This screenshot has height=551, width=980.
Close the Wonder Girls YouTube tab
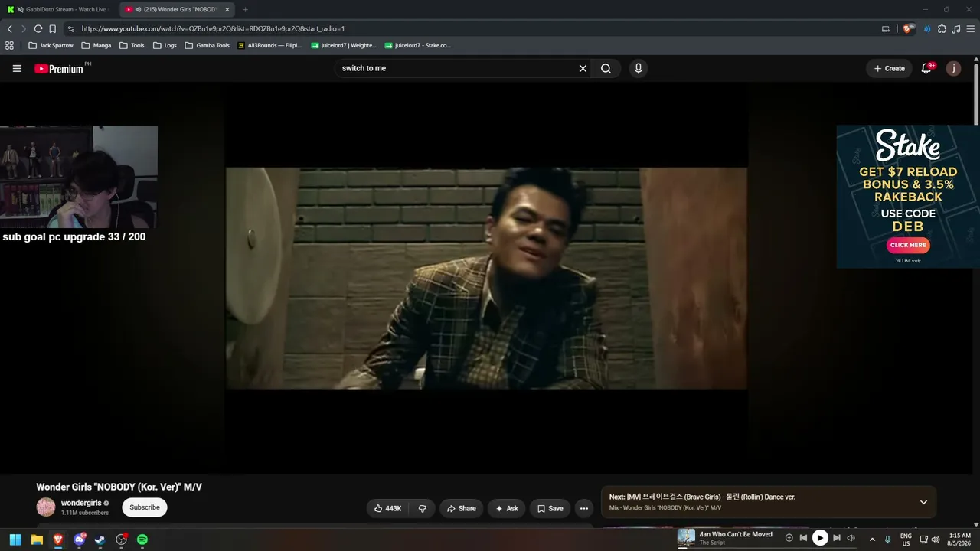point(227,9)
